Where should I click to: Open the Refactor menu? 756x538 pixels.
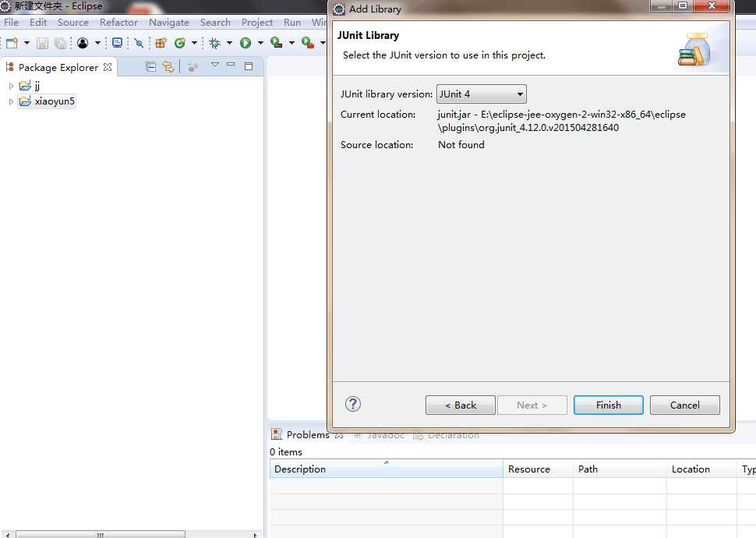118,22
